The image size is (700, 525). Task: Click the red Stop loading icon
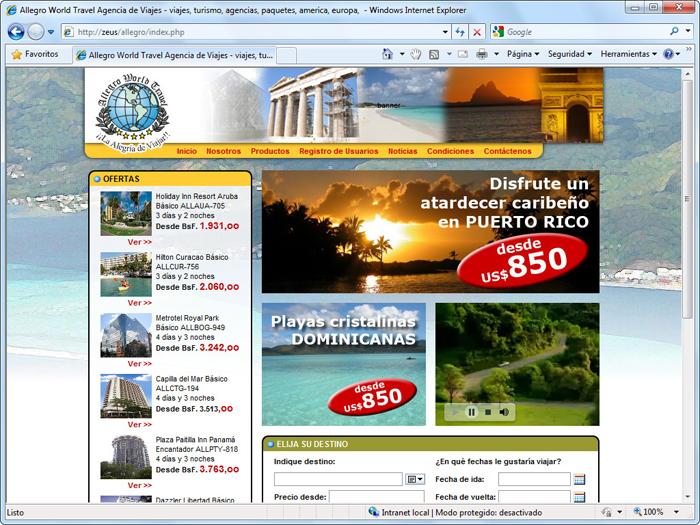click(477, 32)
